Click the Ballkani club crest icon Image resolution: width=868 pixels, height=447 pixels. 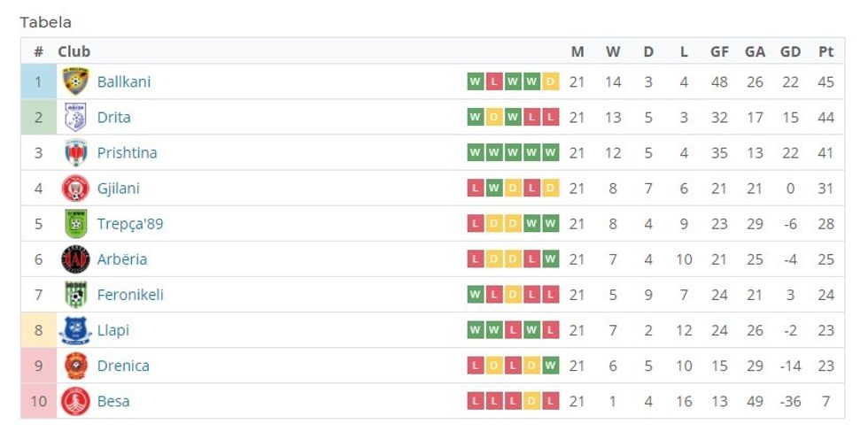75,81
